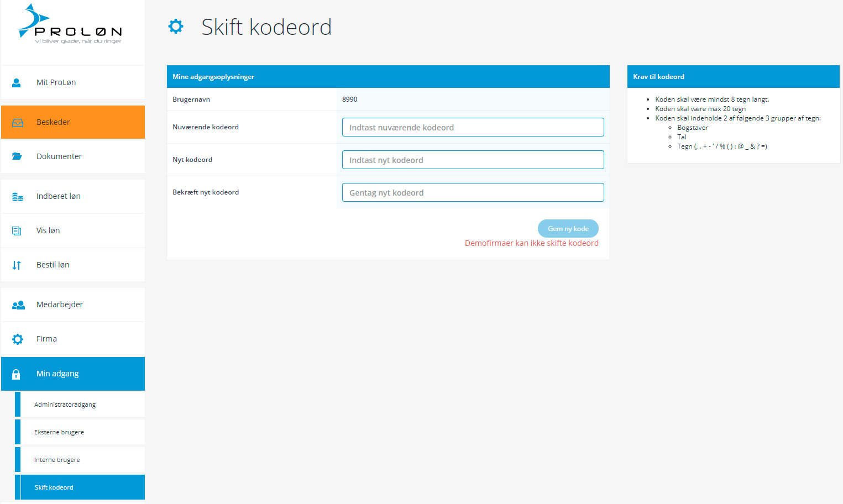The height and width of the screenshot is (504, 843).
Task: Click the coins icon beside Indberet løn
Action: tap(18, 197)
